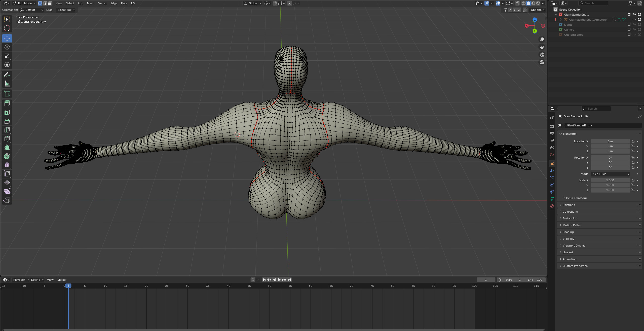Viewport: 644px width, 331px height.
Task: Switch to edge select mode
Action: (45, 3)
